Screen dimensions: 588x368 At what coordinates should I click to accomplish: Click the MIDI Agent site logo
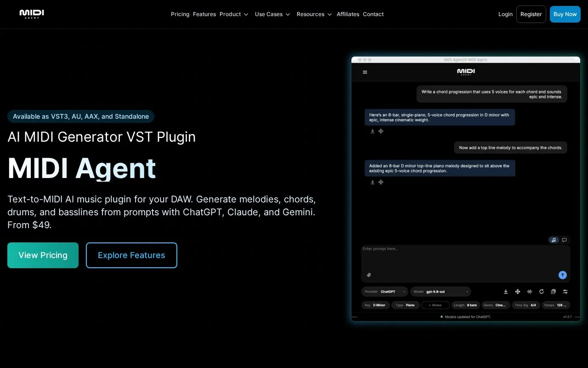32,14
